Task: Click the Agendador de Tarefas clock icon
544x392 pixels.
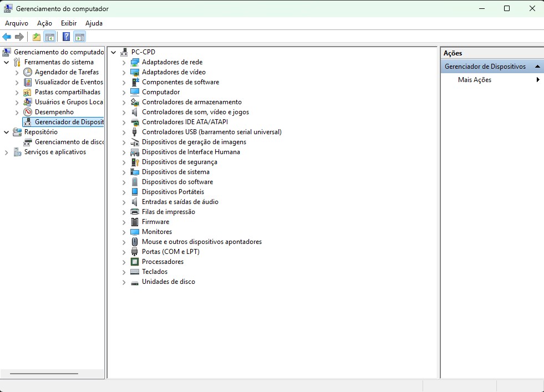Action: coord(28,72)
